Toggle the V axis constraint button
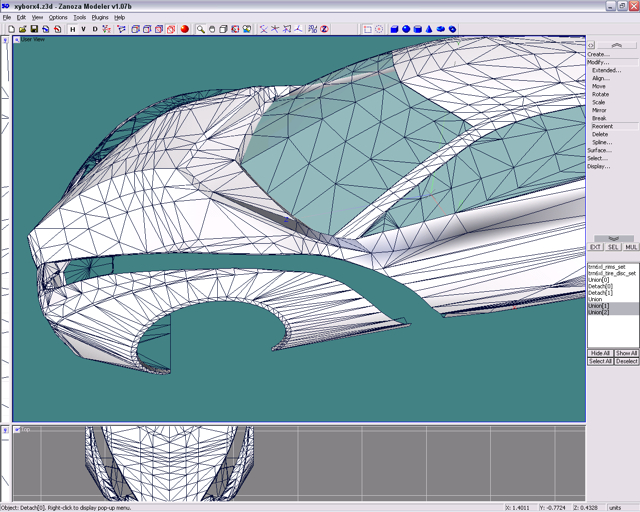Screen dimensions: 640x512 tap(83, 29)
